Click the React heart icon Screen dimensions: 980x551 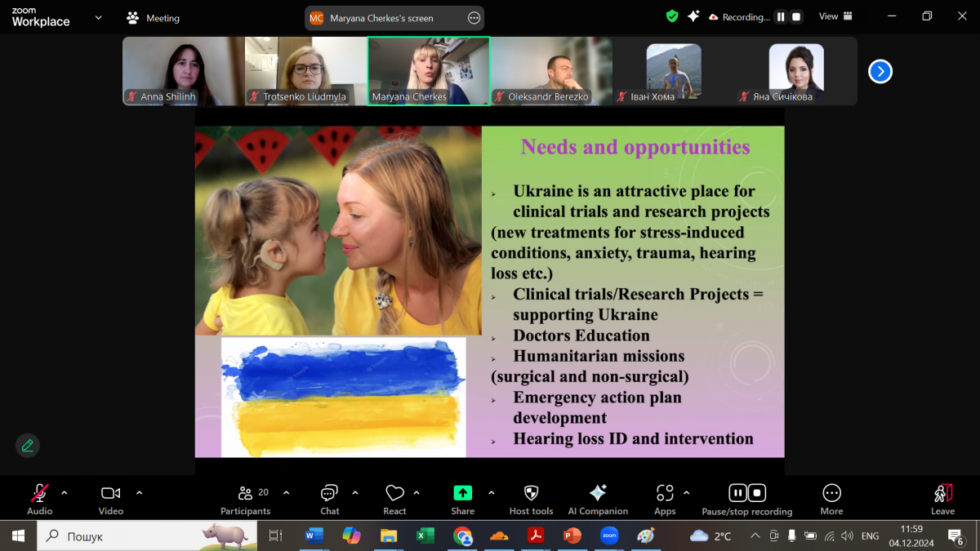click(x=394, y=493)
